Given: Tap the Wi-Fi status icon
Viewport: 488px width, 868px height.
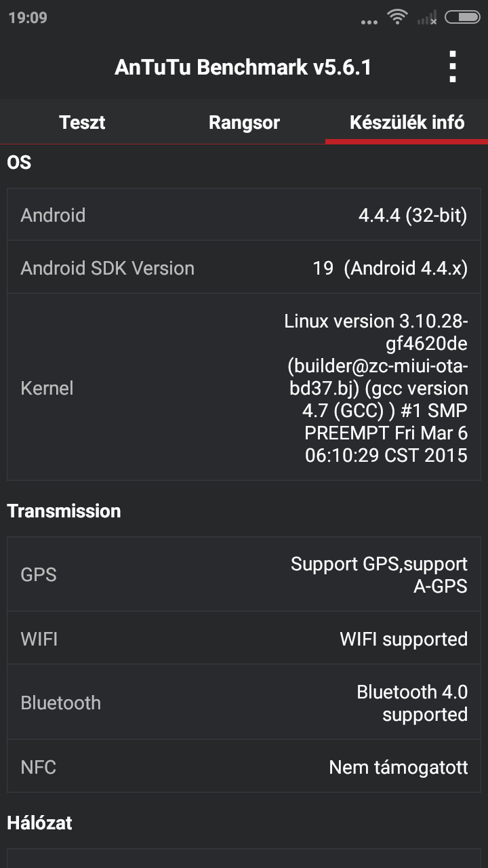Looking at the screenshot, I should pos(397,18).
